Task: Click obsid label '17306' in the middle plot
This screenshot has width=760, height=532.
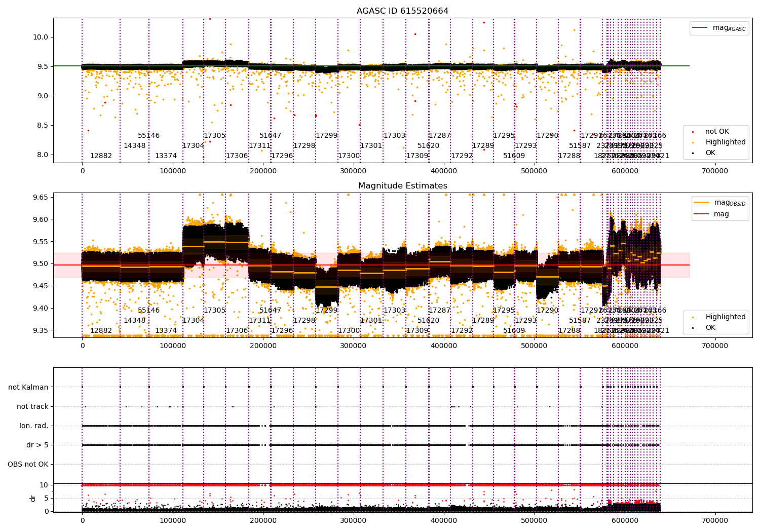Action: pyautogui.click(x=237, y=331)
